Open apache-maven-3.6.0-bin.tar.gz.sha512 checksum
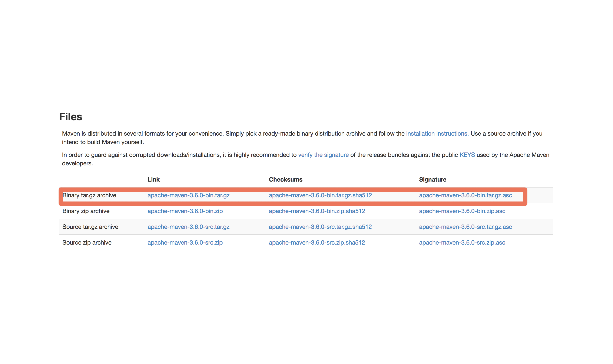Viewport: 613px width, 364px height. click(x=320, y=195)
